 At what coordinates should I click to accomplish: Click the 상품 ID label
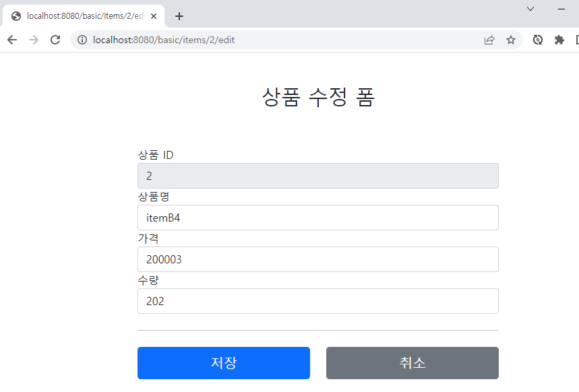[156, 155]
